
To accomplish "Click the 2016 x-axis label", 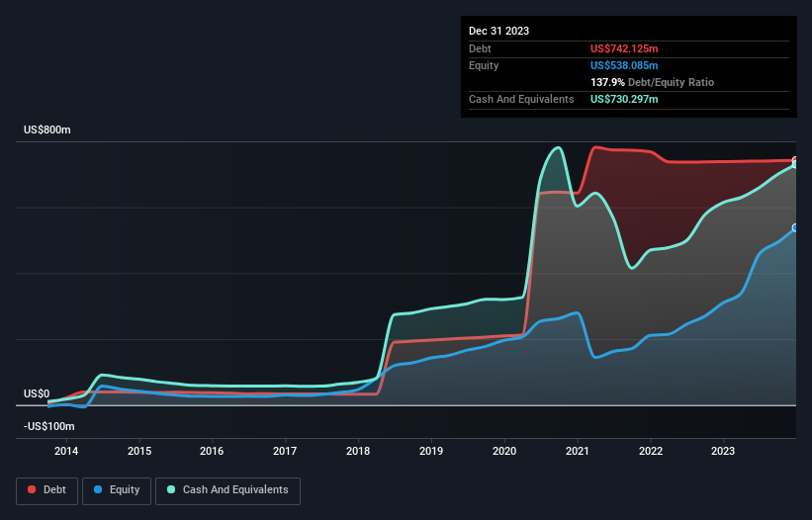I will click(x=212, y=451).
